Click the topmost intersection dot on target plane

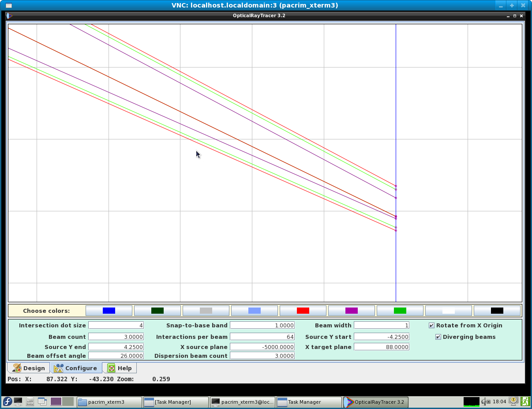point(396,186)
